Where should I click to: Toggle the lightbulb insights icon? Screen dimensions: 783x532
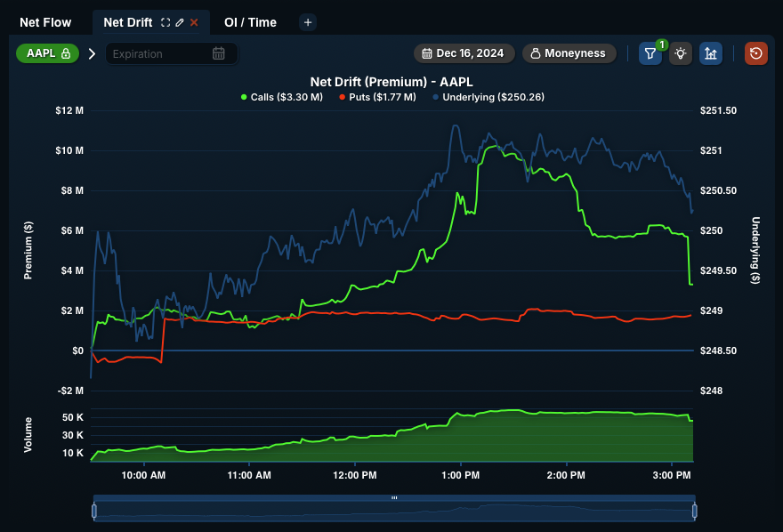681,53
